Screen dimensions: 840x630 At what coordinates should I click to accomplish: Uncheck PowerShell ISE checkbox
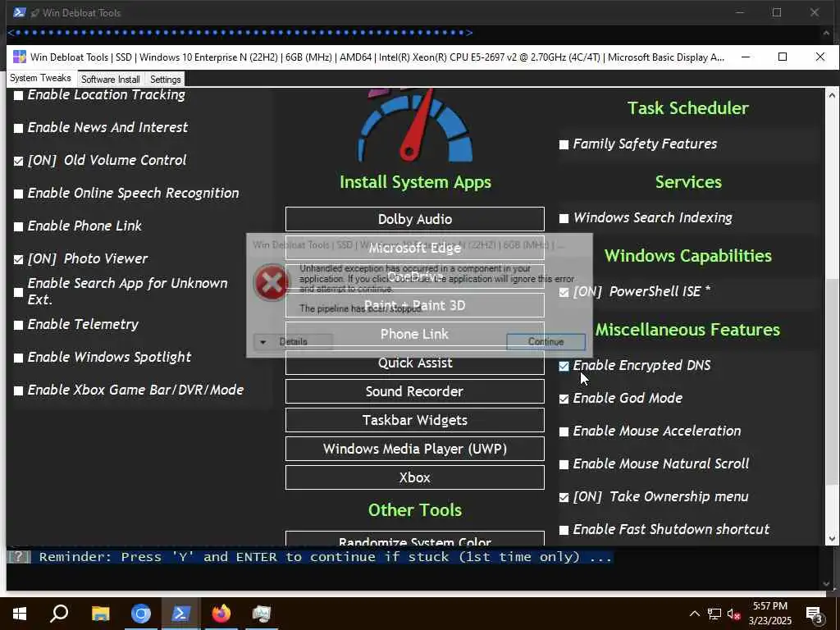[x=564, y=292]
